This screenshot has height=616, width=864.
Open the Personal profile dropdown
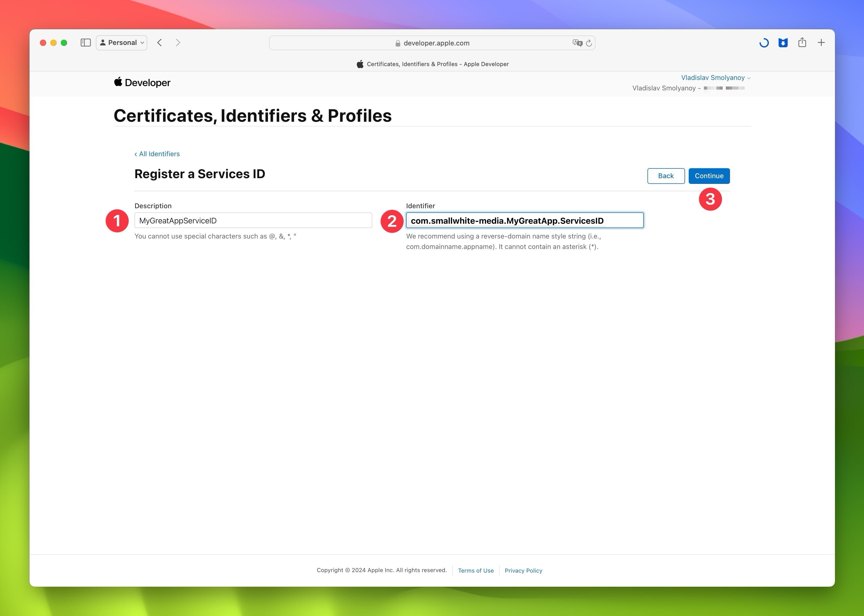tap(122, 43)
